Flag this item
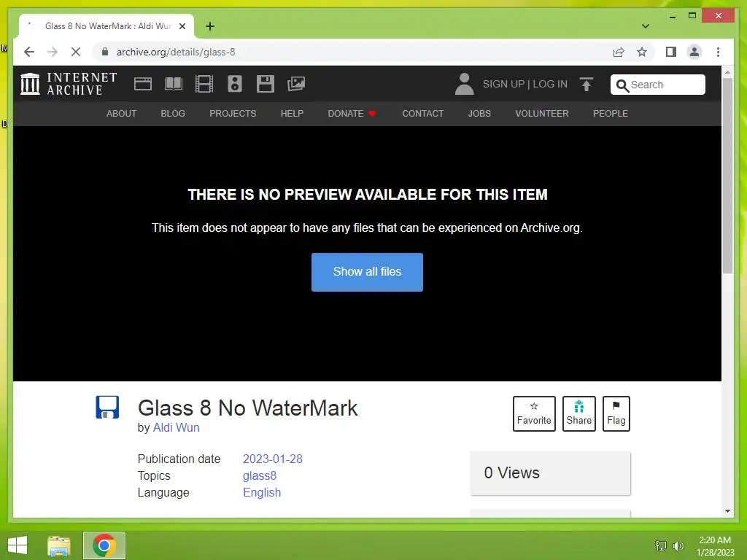The height and width of the screenshot is (560, 747). pos(616,413)
